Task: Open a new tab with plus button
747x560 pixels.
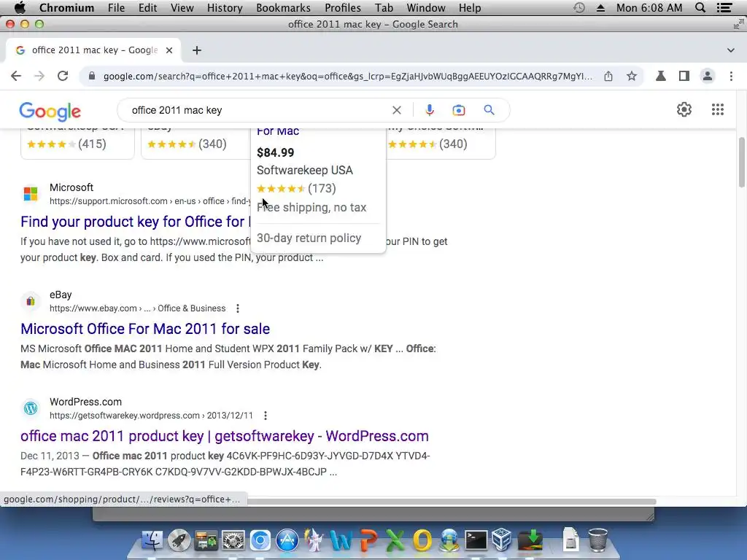Action: [197, 50]
